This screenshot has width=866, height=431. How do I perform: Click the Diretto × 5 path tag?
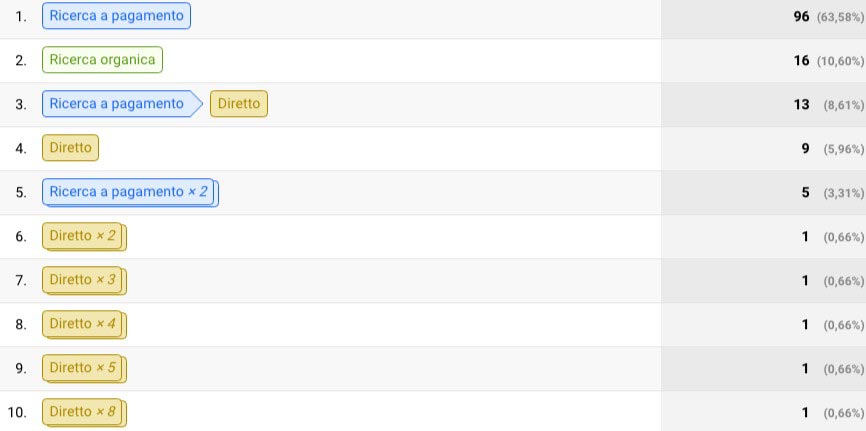pyautogui.click(x=84, y=369)
